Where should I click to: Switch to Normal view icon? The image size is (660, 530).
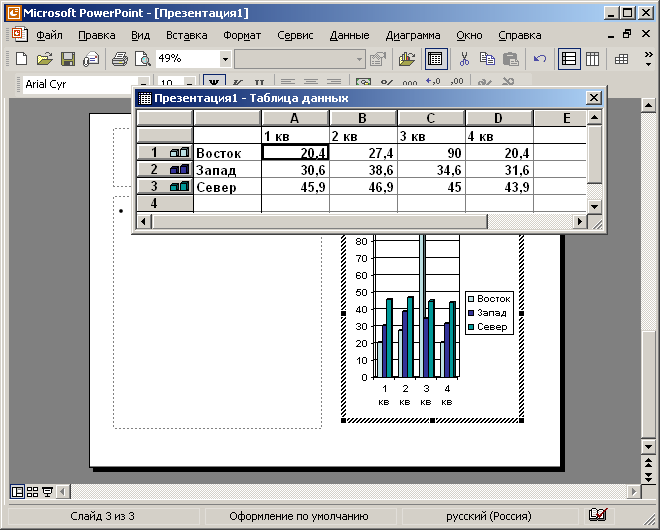click(x=17, y=492)
